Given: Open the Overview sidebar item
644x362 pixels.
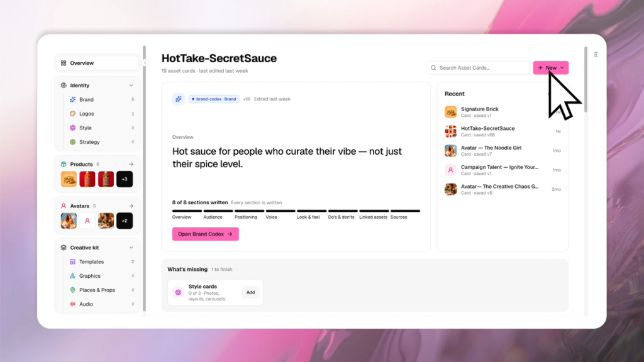Looking at the screenshot, I should 97,63.
